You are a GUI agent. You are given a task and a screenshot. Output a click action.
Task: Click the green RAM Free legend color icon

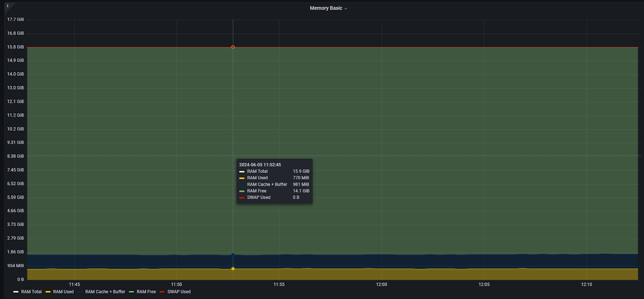point(131,292)
